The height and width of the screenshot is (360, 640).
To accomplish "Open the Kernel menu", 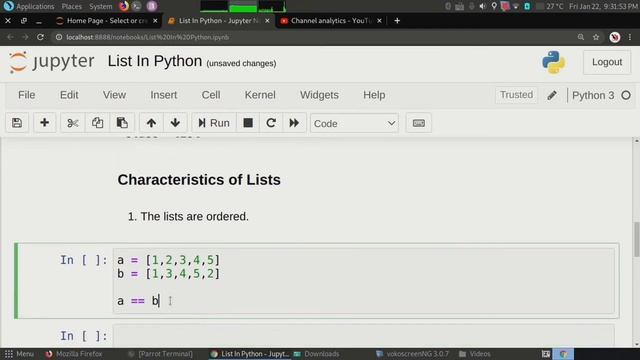I will [x=260, y=95].
